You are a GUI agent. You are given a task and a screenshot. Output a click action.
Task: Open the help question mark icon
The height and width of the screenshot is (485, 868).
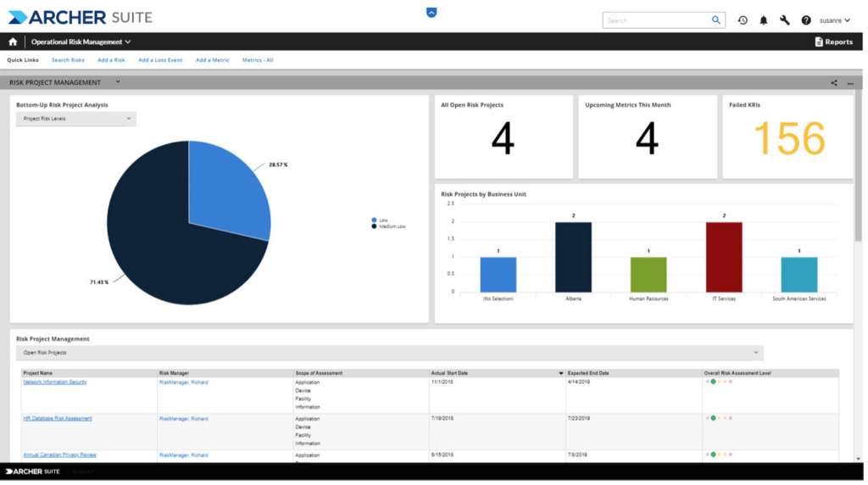[x=806, y=20]
